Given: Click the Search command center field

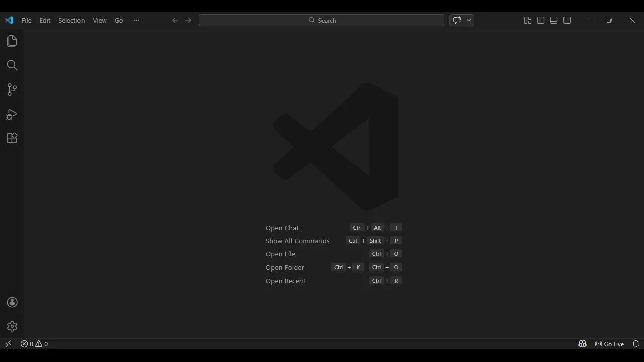Looking at the screenshot, I should [321, 20].
